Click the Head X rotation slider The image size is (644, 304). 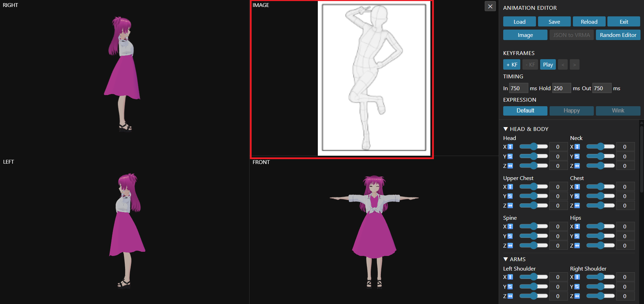[x=534, y=147]
